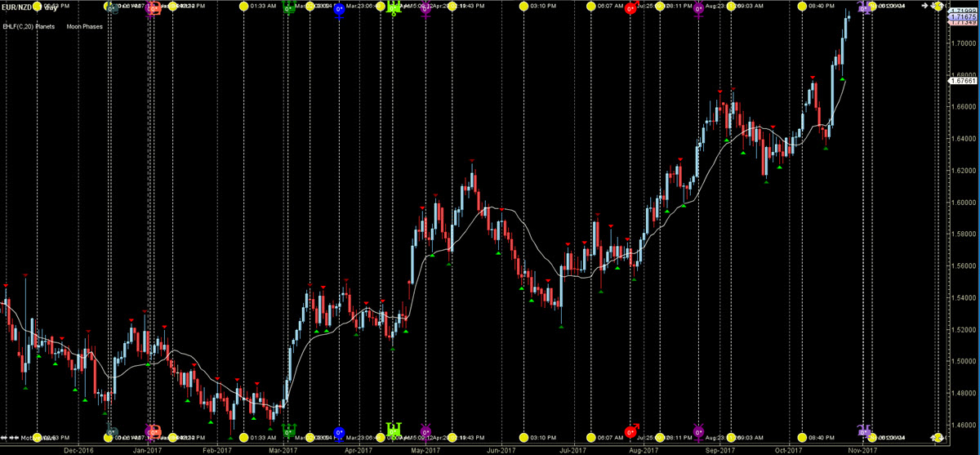
Task: Select the dark green planet glyph at the top
Action: 288,7
